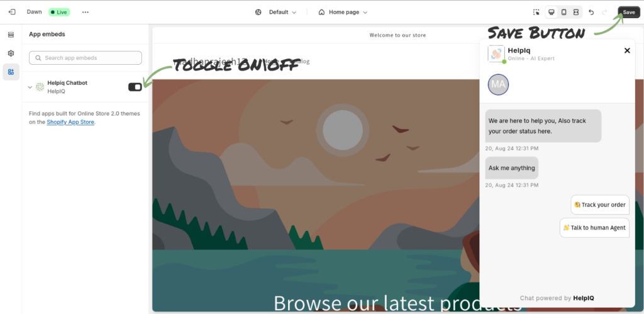Choose Talk to human Agent option
Image resolution: width=644 pixels, height=314 pixels.
pos(594,228)
